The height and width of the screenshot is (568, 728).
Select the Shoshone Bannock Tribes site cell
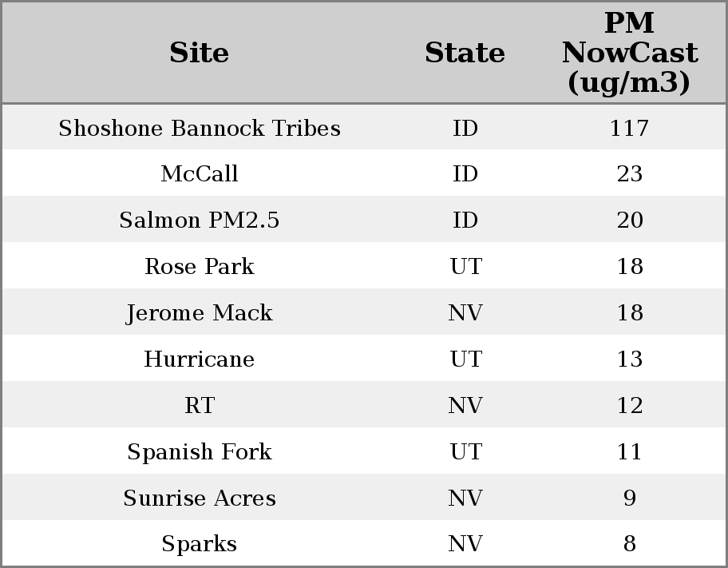click(199, 129)
